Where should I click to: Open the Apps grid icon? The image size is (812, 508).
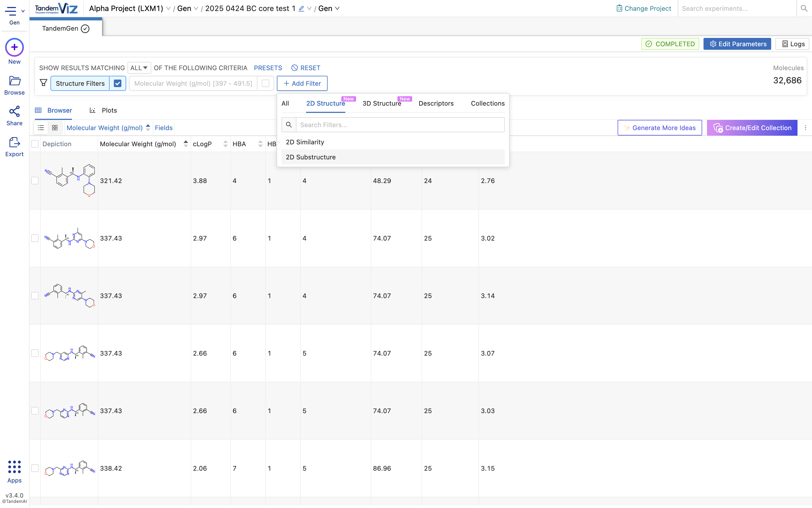[15, 467]
